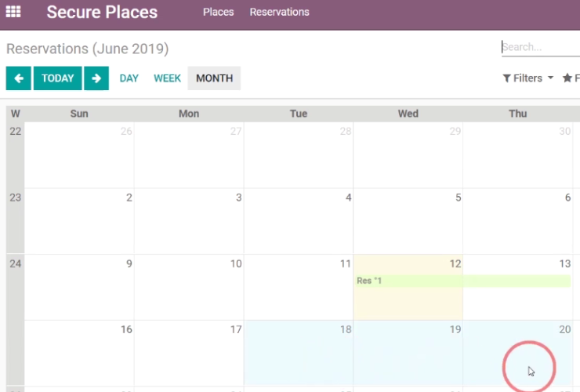Image resolution: width=580 pixels, height=392 pixels.
Task: Focus the Search input field
Action: click(x=541, y=47)
